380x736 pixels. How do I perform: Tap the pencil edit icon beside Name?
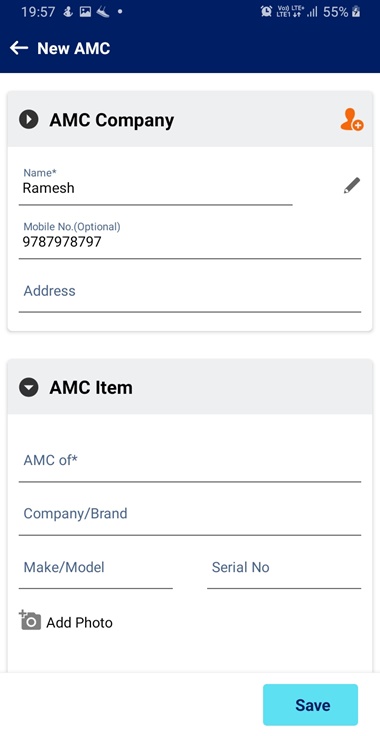pos(351,186)
